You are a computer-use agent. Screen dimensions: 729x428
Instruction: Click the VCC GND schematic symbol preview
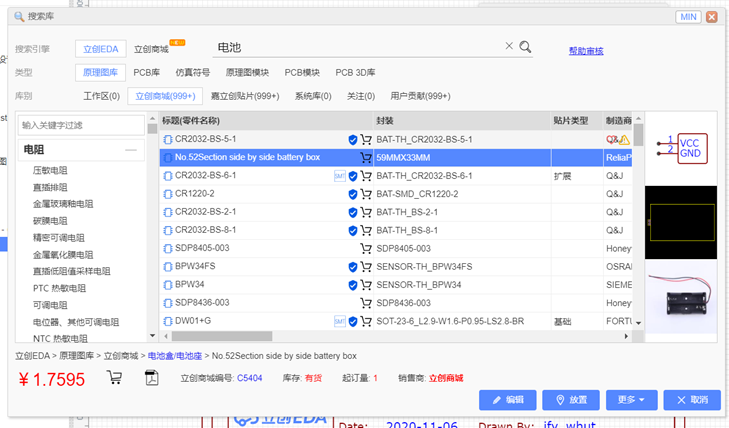682,149
